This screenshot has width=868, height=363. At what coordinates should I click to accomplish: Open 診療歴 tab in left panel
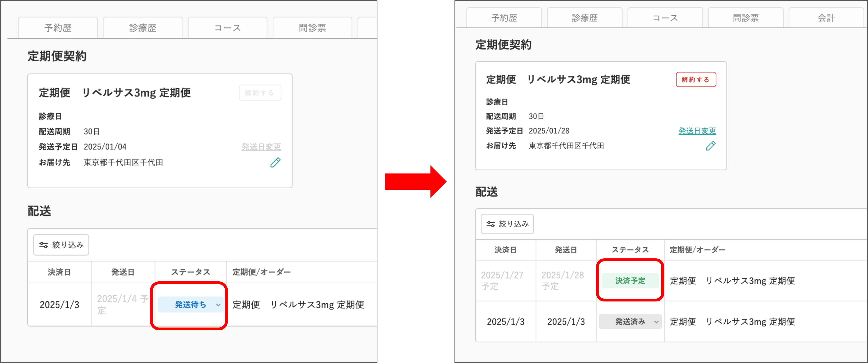143,28
